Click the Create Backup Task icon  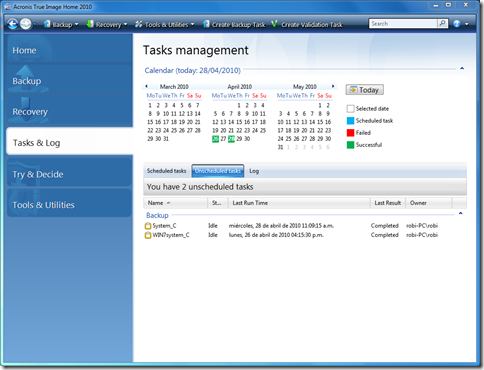[206, 24]
